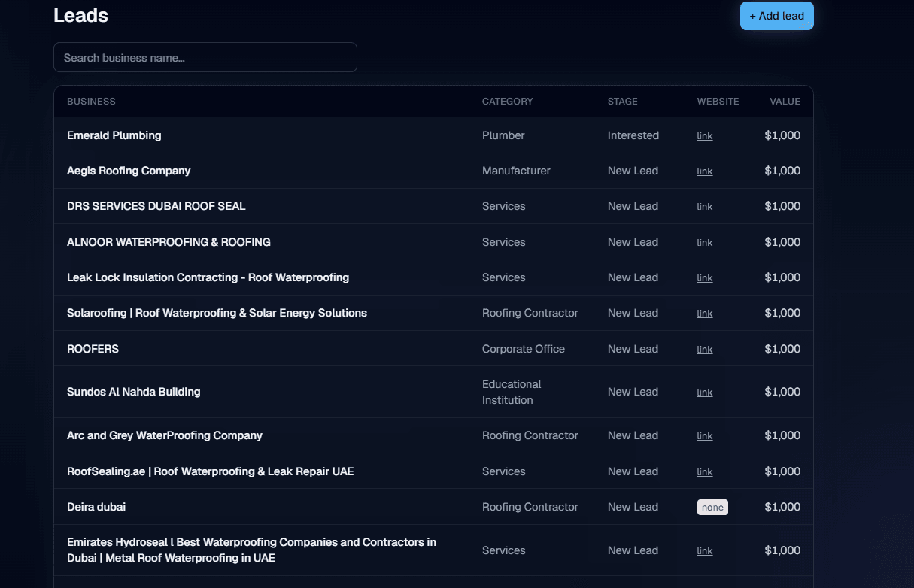This screenshot has height=588, width=914.
Task: Click Roofing Contractor category for Solaroofing
Action: (530, 313)
